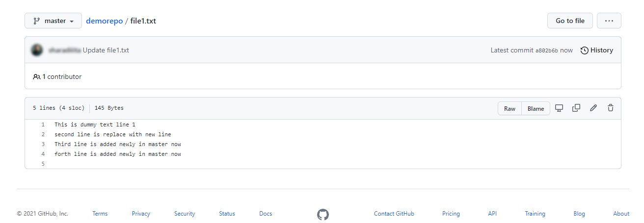644x223 pixels.
Task: Navigate to demorepo repository link
Action: [104, 21]
